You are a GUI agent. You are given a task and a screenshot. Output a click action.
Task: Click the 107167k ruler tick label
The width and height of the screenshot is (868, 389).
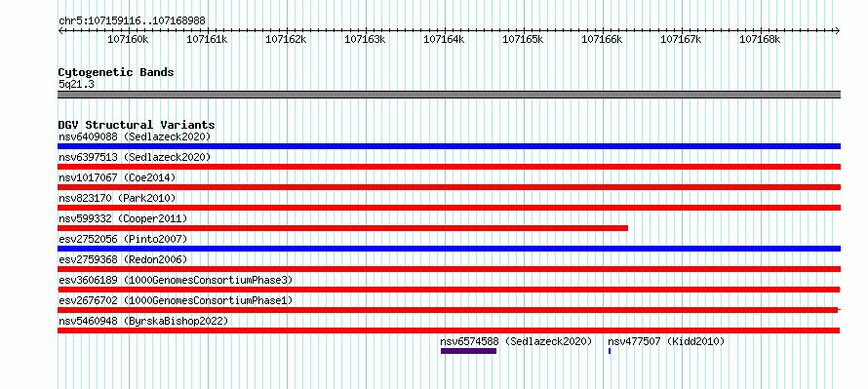tap(681, 39)
